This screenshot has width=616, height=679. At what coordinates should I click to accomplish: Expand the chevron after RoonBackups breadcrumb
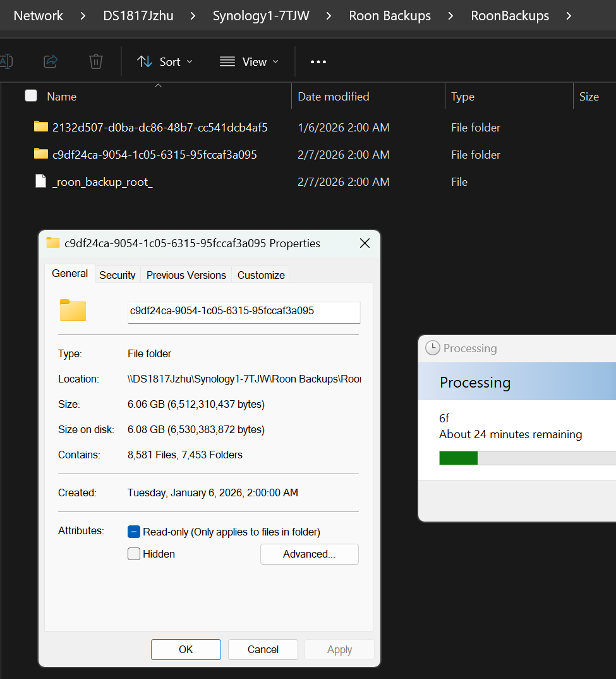click(x=569, y=16)
